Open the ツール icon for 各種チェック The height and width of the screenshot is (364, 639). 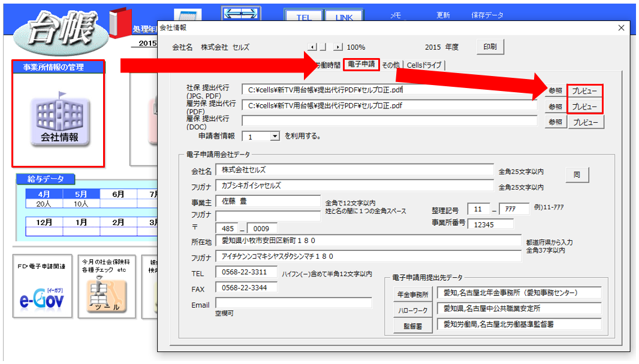tap(106, 294)
